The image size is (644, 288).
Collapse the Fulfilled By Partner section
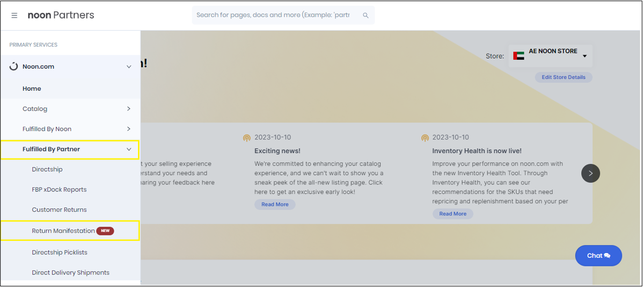click(129, 149)
